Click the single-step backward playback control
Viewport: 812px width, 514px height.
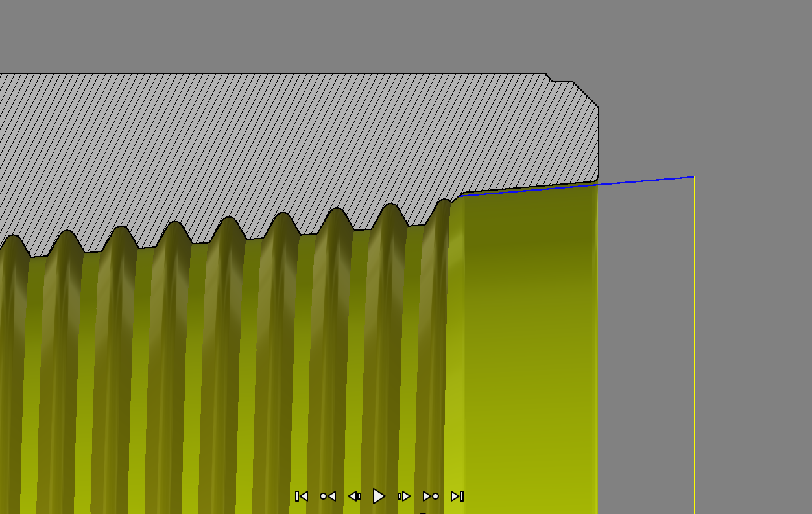click(x=354, y=496)
